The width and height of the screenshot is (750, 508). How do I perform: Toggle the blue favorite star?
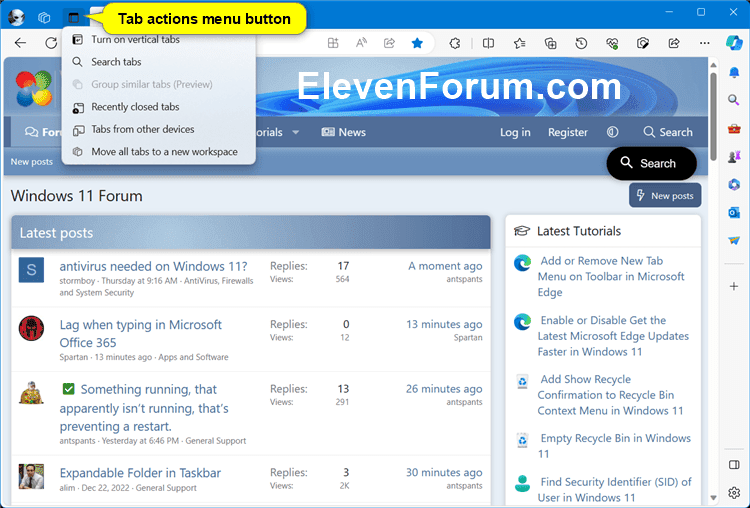417,43
